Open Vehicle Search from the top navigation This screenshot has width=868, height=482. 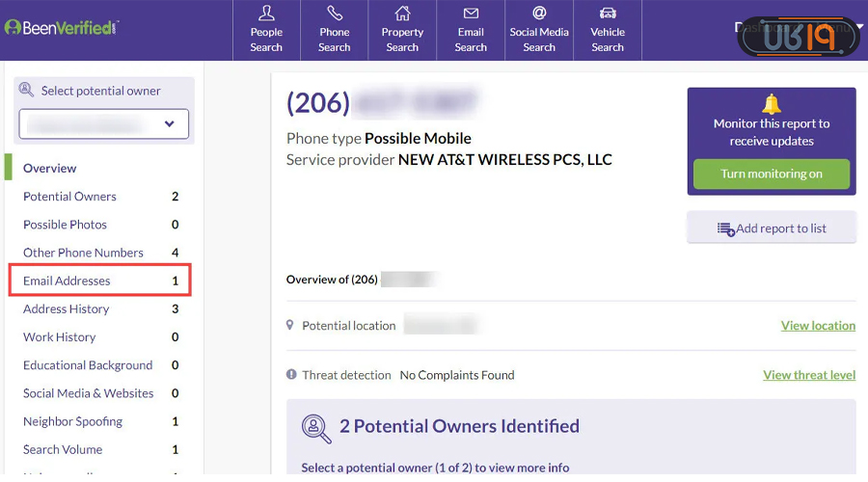click(608, 30)
